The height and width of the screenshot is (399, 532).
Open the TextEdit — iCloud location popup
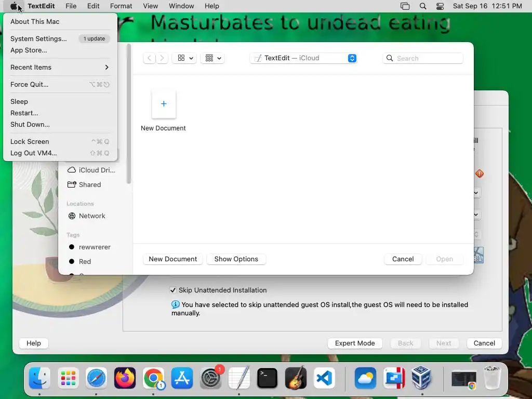coord(304,58)
